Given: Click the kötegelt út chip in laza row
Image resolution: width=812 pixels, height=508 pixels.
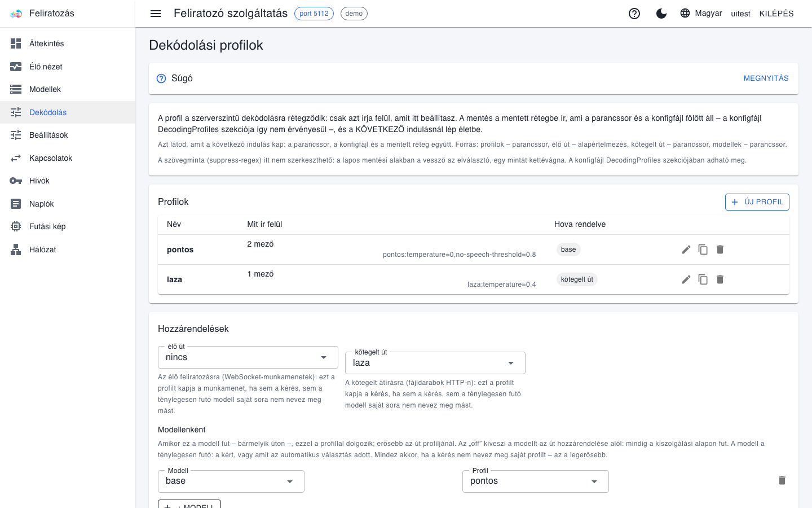Looking at the screenshot, I should tap(577, 279).
